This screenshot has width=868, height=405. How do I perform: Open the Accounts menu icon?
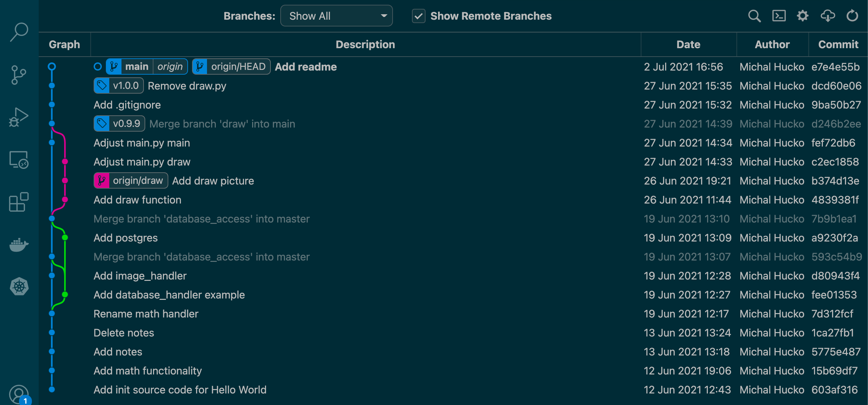pyautogui.click(x=19, y=395)
